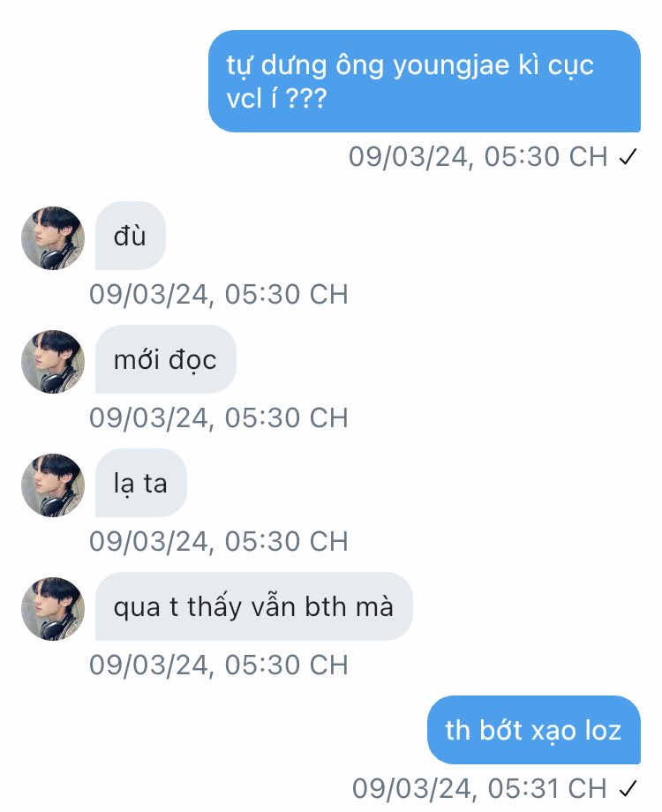Tap the timestamp under 'mới đọc'
Viewport: 662px width, 812px height.
click(x=219, y=417)
